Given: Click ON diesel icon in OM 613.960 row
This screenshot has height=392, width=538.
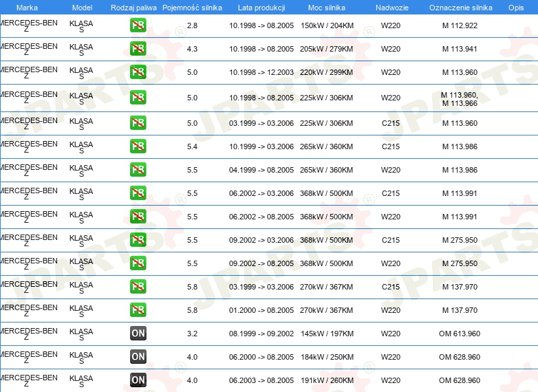Looking at the screenshot, I should pyautogui.click(x=138, y=334).
